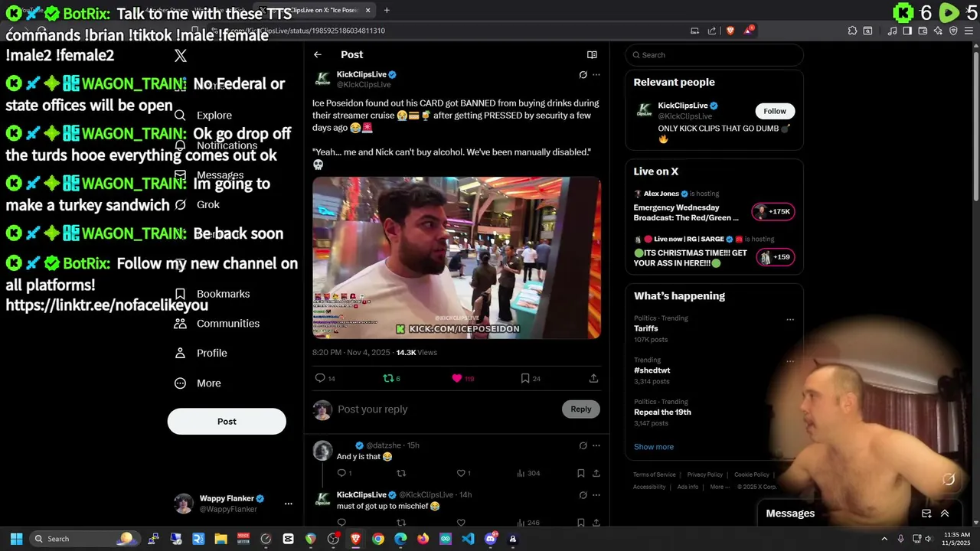The height and width of the screenshot is (551, 980).
Task: Open Brave main hamburger menu
Action: 969,31
